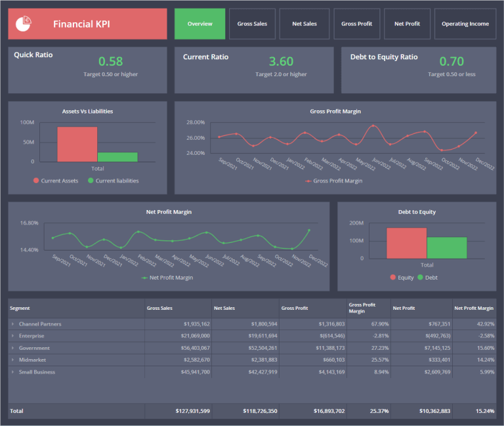Viewport: 504px width, 426px height.
Task: Open the Net Profit tab
Action: click(407, 24)
